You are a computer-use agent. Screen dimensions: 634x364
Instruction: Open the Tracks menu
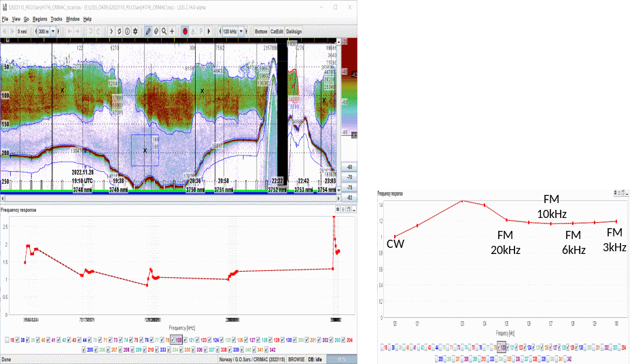pos(56,19)
